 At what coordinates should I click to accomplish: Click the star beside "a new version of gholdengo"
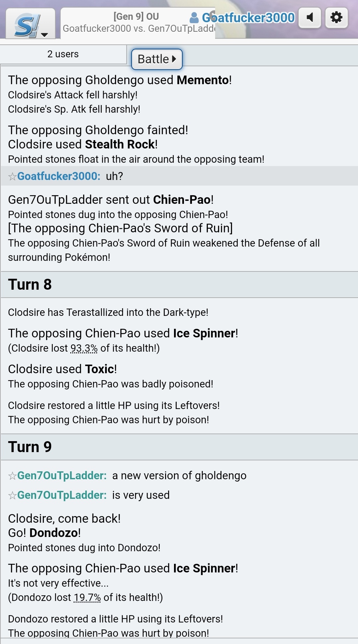click(12, 476)
